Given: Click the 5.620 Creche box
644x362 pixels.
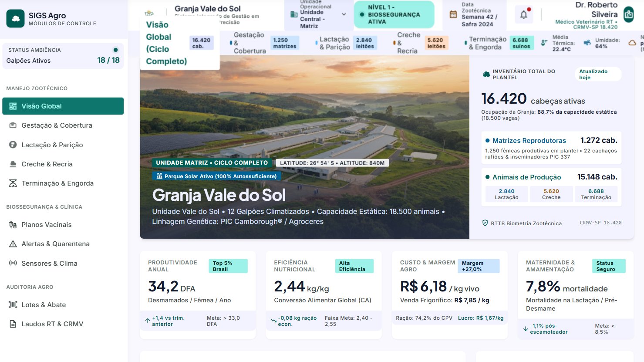Looking at the screenshot, I should [x=551, y=194].
